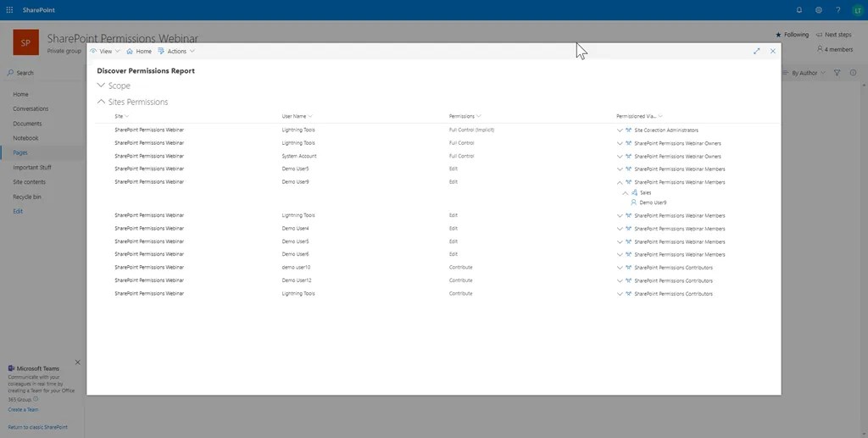Open the Recycle bin link
Screen dimensions: 868x438
click(27, 197)
